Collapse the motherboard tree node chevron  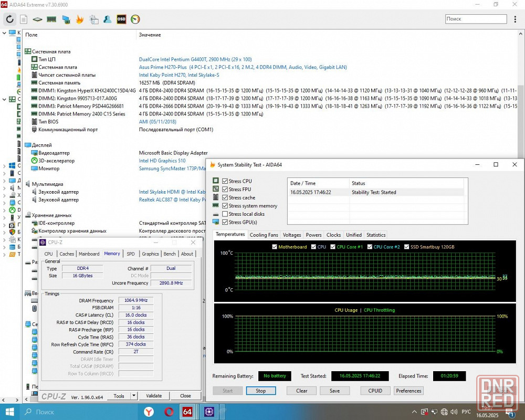point(4,99)
